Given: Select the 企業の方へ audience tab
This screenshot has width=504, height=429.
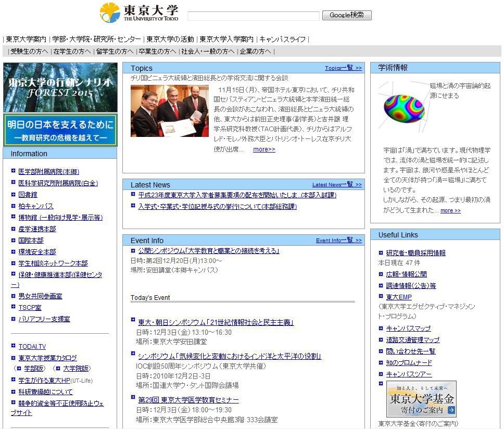Looking at the screenshot, I should pos(255,52).
